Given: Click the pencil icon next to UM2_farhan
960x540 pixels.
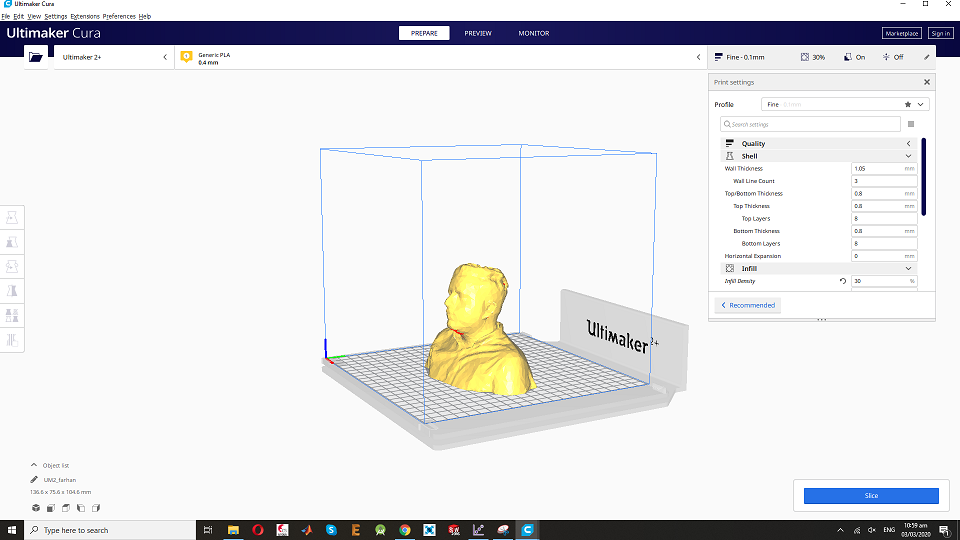Looking at the screenshot, I should (34, 479).
